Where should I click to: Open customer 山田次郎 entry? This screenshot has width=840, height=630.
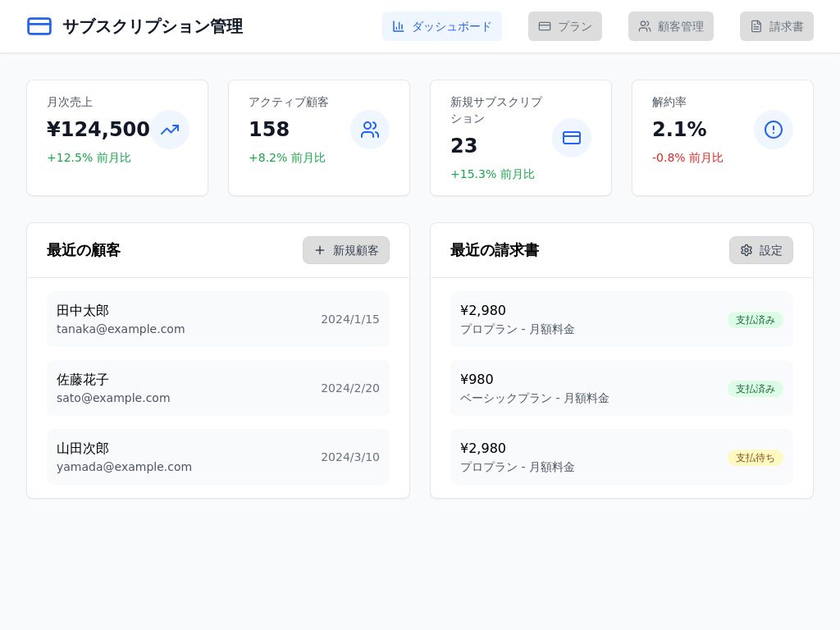click(x=218, y=457)
